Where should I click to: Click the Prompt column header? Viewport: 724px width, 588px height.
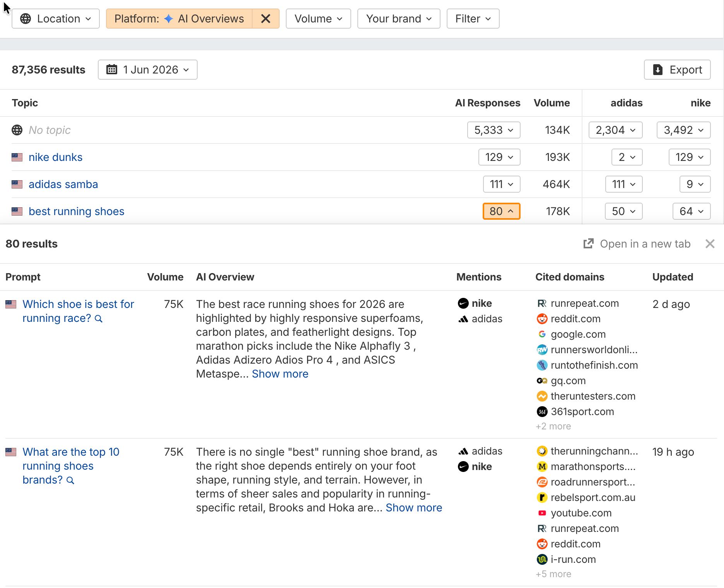point(23,277)
